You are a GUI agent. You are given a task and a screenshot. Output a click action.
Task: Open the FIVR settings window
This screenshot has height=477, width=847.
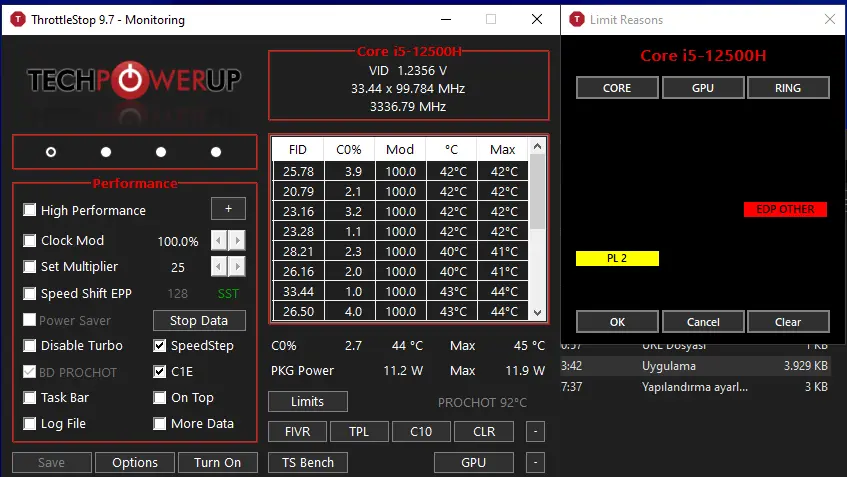pos(298,432)
